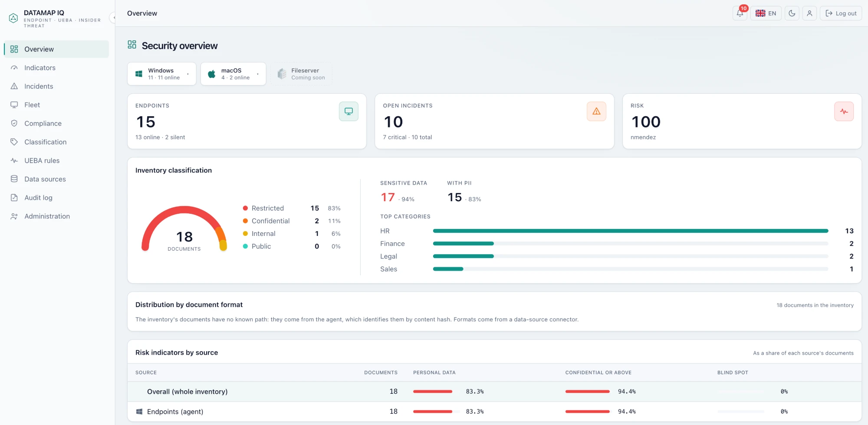Navigate to Compliance
The image size is (868, 425).
(x=56, y=124)
